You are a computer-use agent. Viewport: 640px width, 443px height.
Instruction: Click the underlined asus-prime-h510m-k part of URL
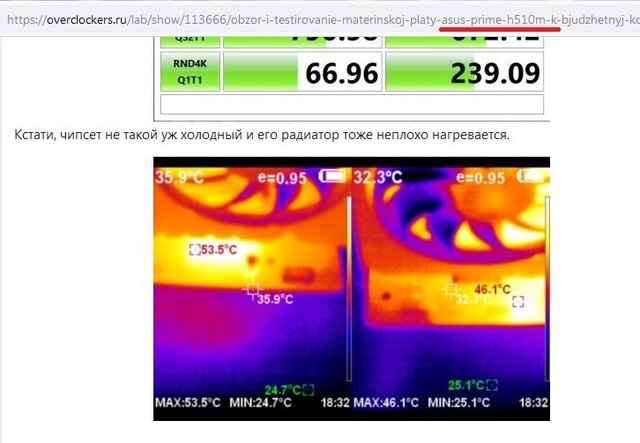tap(500, 20)
